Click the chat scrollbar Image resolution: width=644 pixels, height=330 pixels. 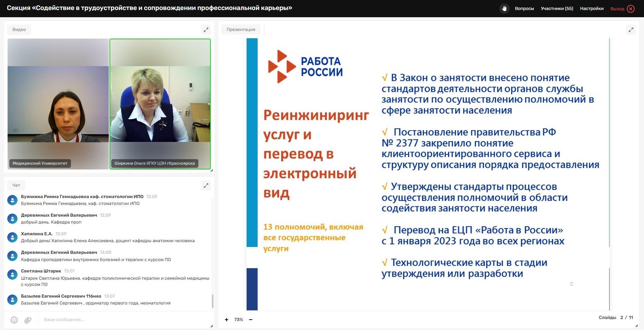(212, 301)
